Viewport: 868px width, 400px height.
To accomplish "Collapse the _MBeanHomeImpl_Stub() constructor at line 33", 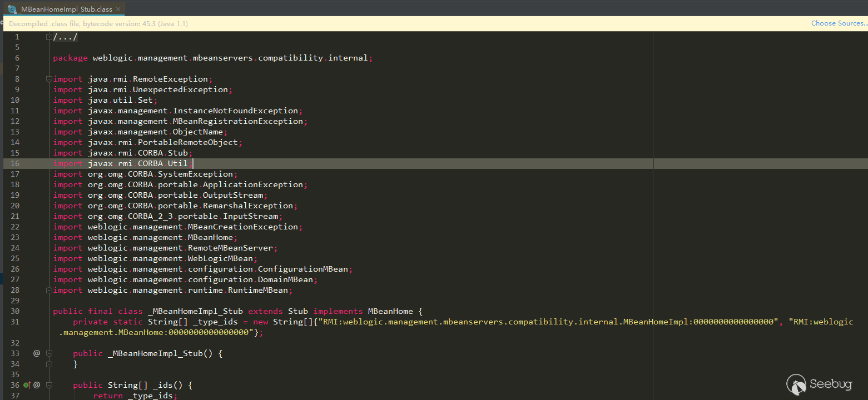I will (49, 353).
